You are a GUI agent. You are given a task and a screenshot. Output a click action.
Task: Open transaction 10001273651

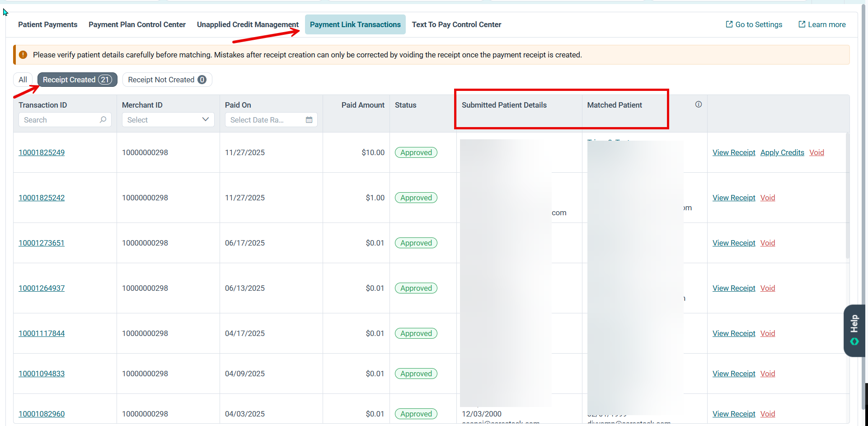coord(42,243)
